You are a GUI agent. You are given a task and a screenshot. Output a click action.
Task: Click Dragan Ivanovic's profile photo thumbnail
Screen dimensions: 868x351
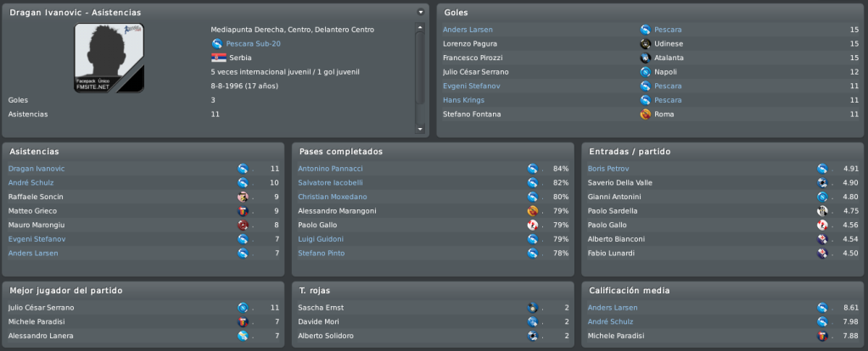(x=109, y=58)
